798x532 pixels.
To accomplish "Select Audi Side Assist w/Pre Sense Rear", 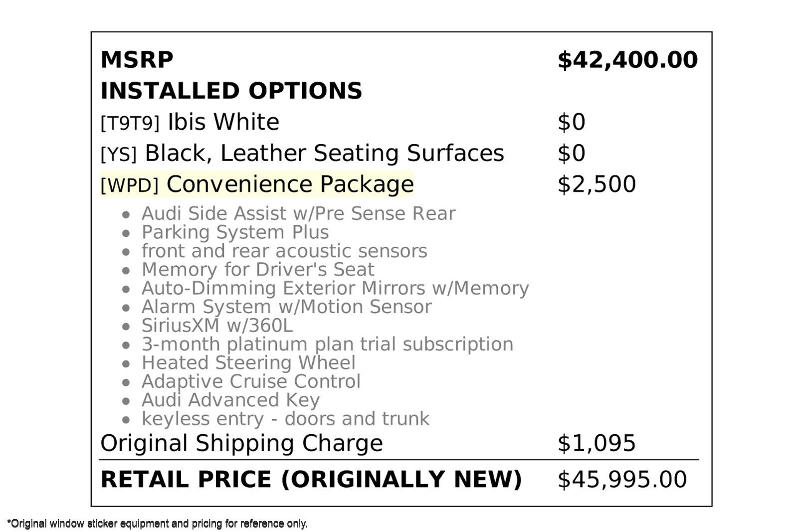I will (298, 213).
